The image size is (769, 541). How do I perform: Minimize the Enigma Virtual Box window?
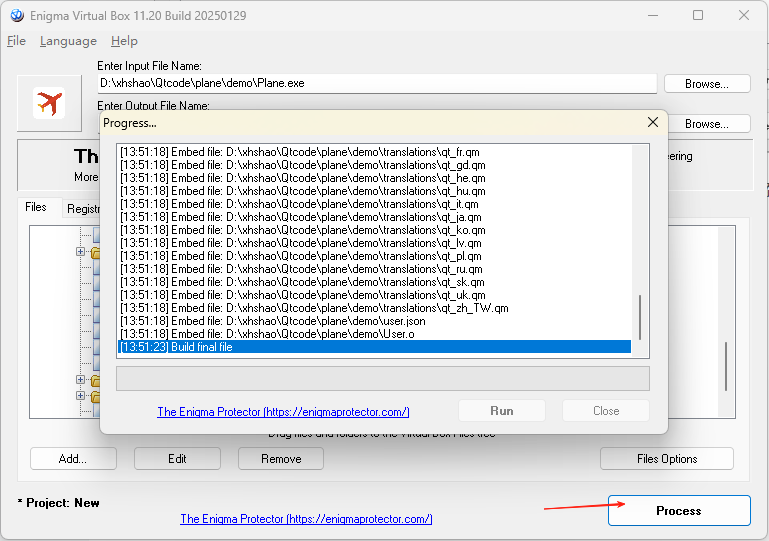(x=653, y=15)
